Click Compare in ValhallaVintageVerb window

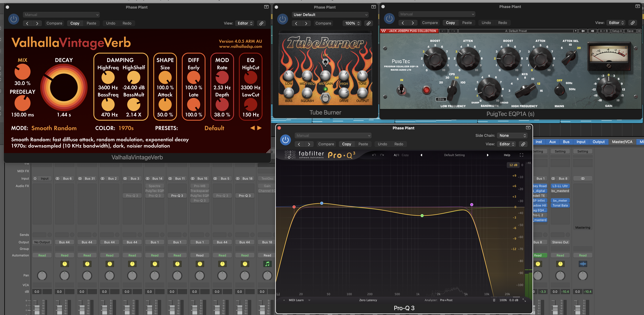54,23
